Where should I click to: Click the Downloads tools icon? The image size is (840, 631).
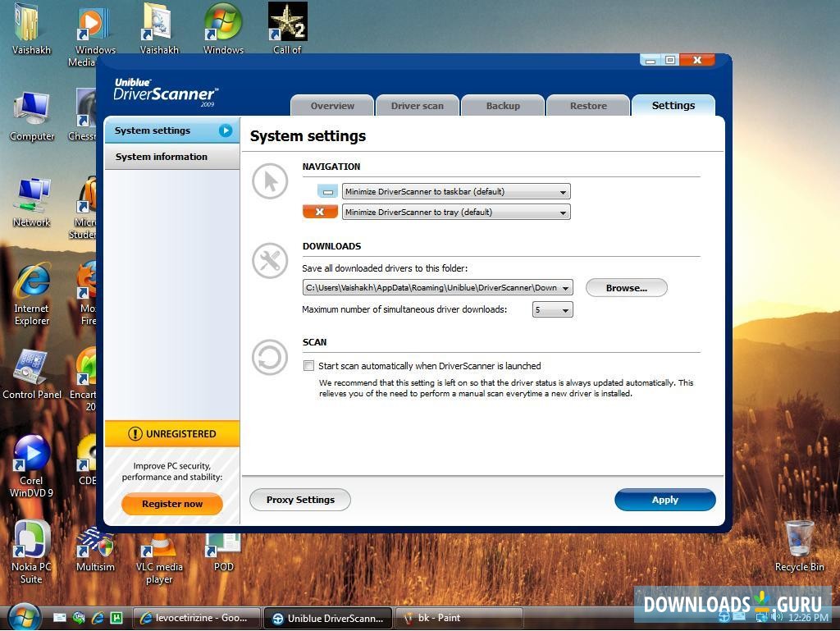pos(270,261)
